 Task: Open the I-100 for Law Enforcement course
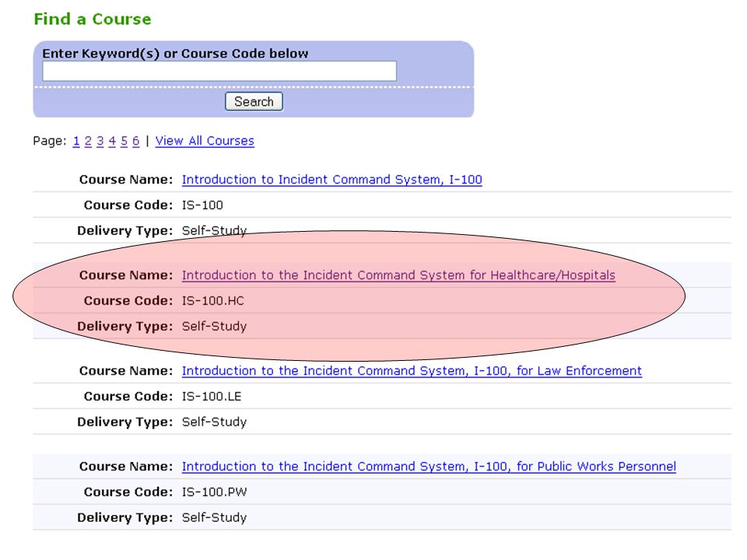[x=412, y=371]
